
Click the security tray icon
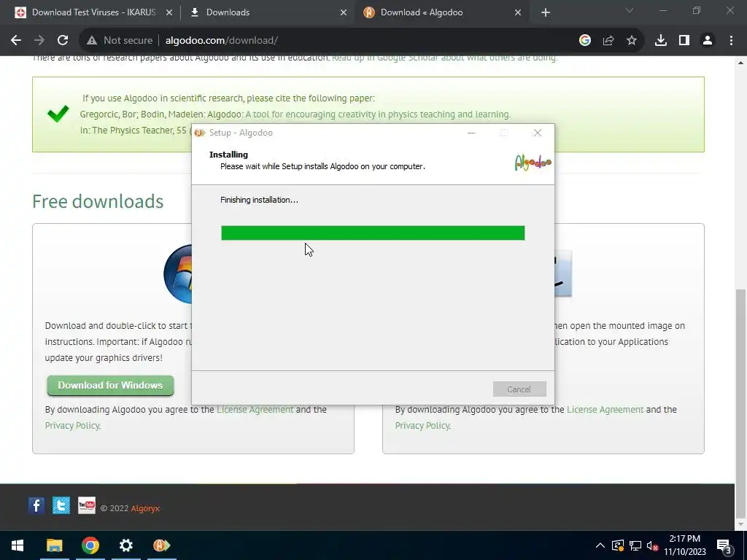[x=617, y=545]
